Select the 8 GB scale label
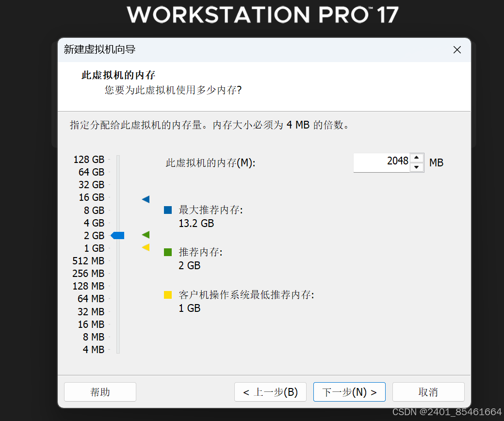This screenshot has height=421, width=504. click(94, 210)
